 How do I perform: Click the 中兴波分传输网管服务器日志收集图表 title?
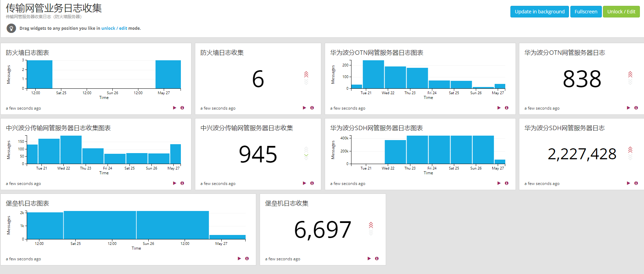click(58, 128)
